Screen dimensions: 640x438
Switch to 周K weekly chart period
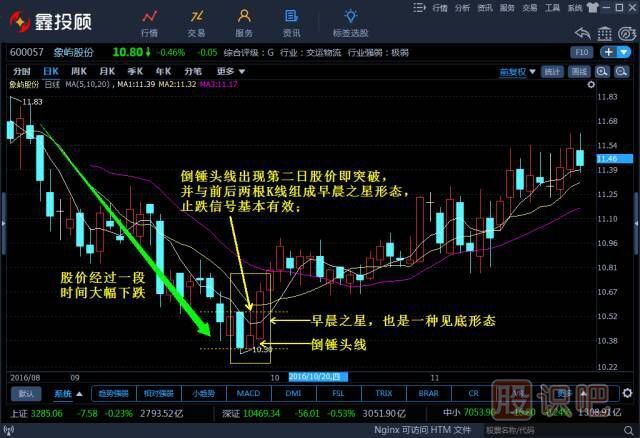coord(79,72)
